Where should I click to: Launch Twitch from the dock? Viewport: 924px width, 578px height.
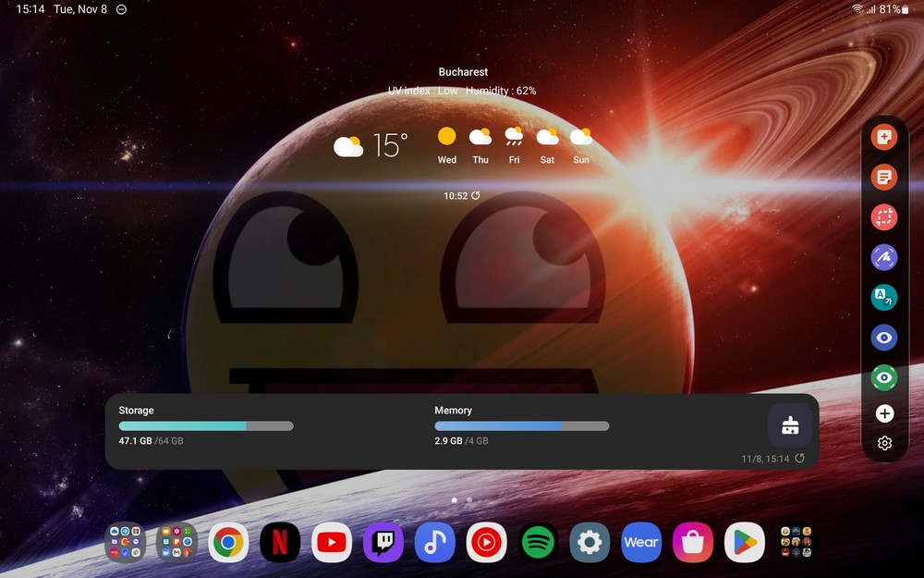coord(383,543)
